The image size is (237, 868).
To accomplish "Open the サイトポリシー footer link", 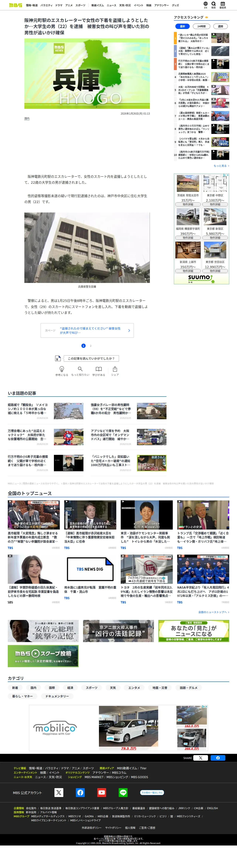I will click(x=113, y=828).
